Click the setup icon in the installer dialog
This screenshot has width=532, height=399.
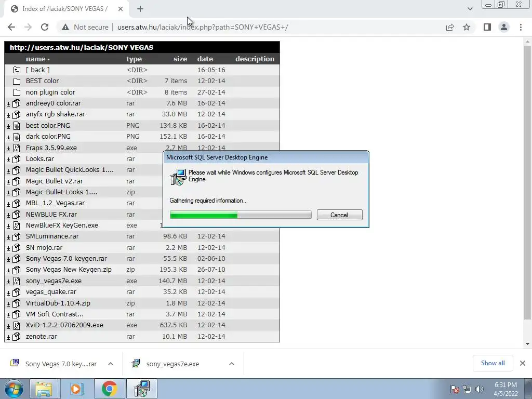pyautogui.click(x=179, y=177)
